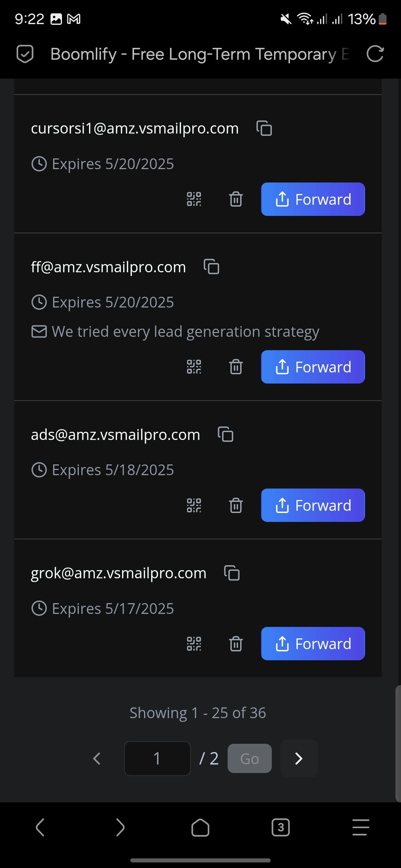Open the browser tabs switcher showing 3
Image resolution: width=401 pixels, height=868 pixels.
pos(281,827)
